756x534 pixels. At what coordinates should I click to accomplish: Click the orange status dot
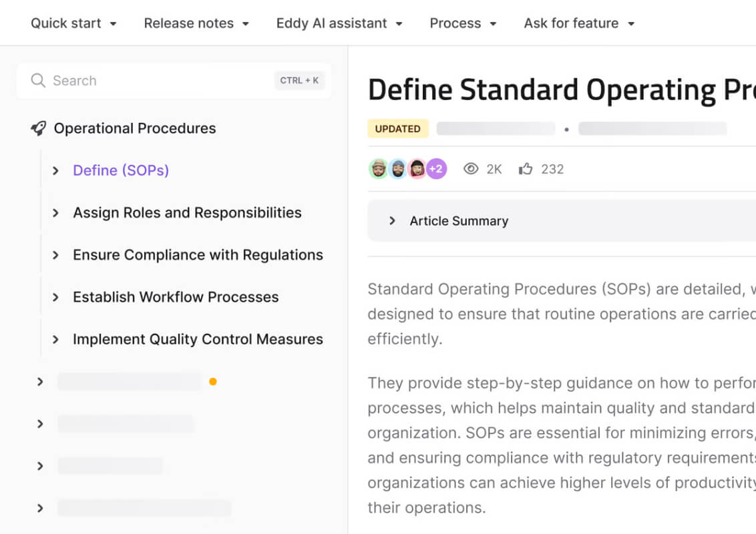tap(212, 382)
